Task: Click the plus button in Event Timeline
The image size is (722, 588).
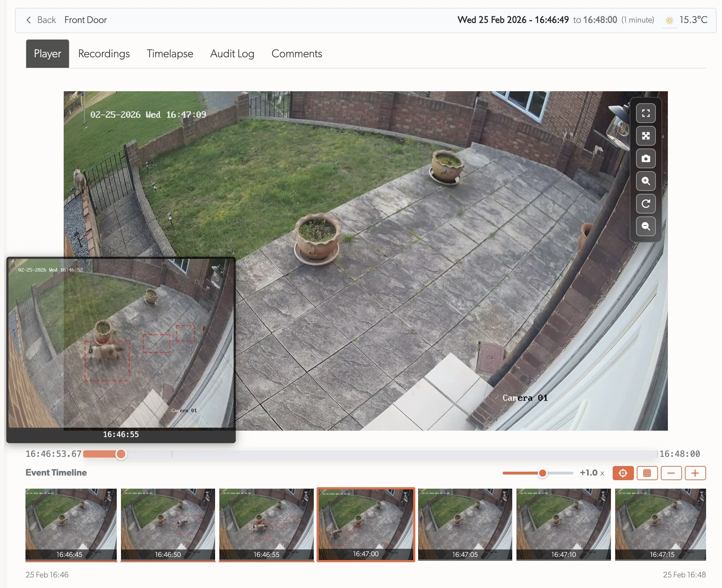Action: point(695,473)
